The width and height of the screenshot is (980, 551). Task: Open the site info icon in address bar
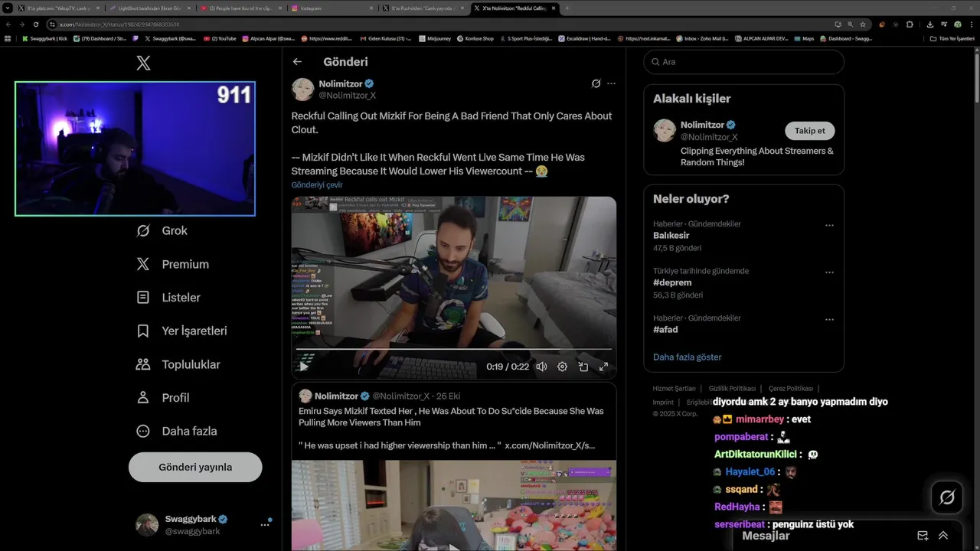[x=52, y=24]
